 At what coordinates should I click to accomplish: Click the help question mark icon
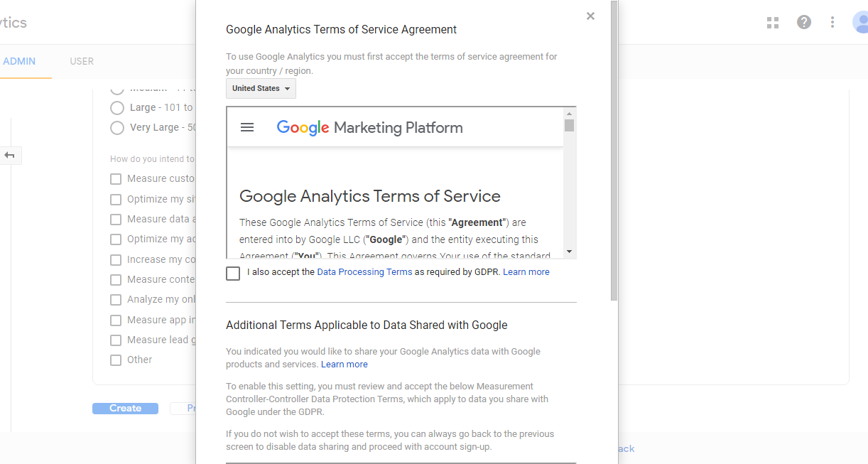point(804,22)
